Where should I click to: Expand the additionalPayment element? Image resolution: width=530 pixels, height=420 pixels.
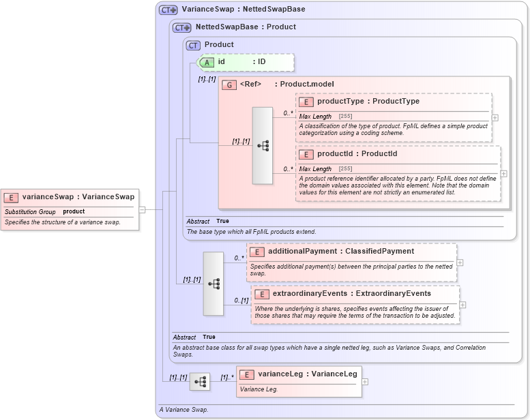point(460,262)
